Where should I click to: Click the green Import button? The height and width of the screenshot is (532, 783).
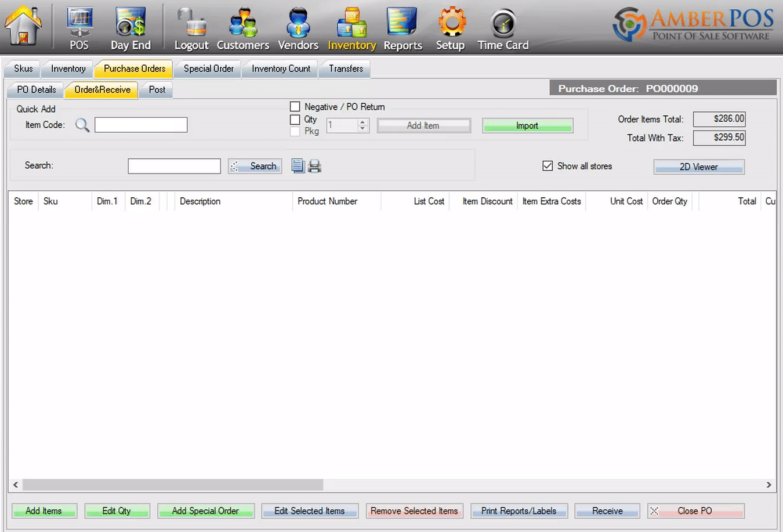pyautogui.click(x=527, y=125)
